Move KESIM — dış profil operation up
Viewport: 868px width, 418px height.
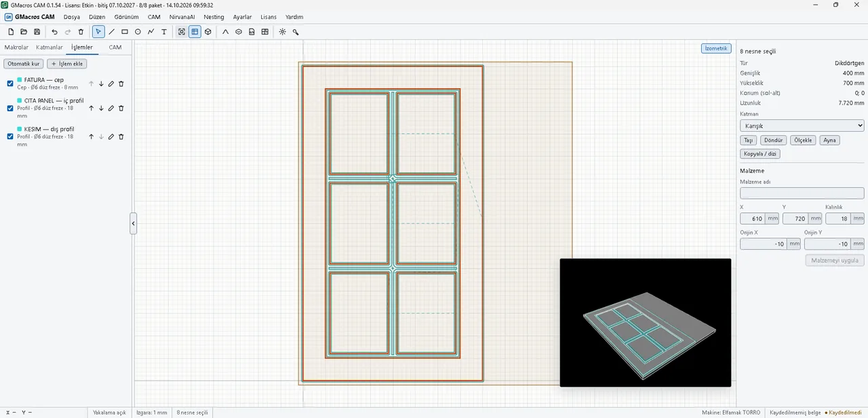coord(91,136)
